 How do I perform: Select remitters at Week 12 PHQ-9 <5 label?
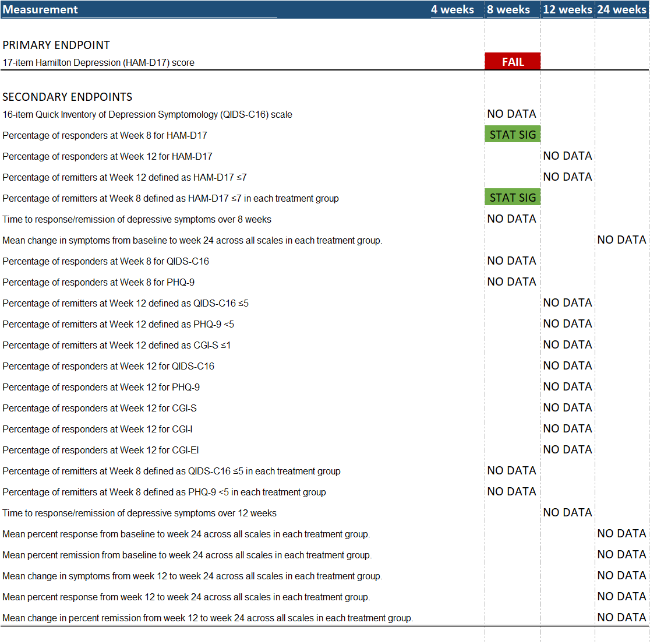(118, 324)
